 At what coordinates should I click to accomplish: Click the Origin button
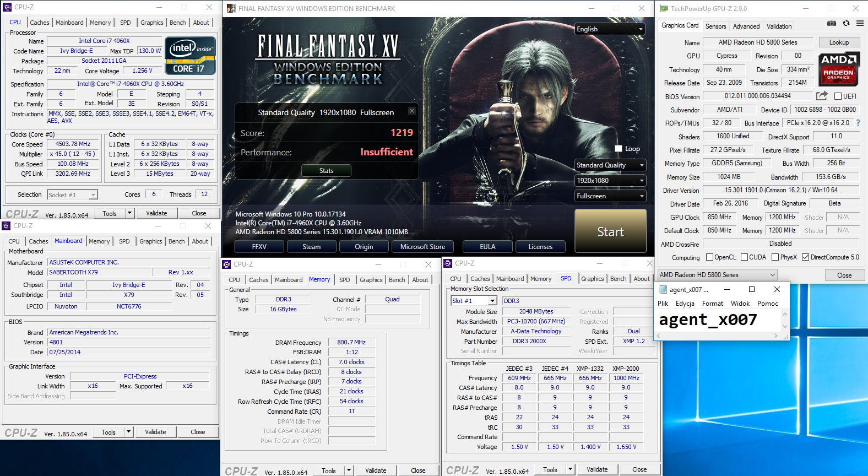[364, 247]
